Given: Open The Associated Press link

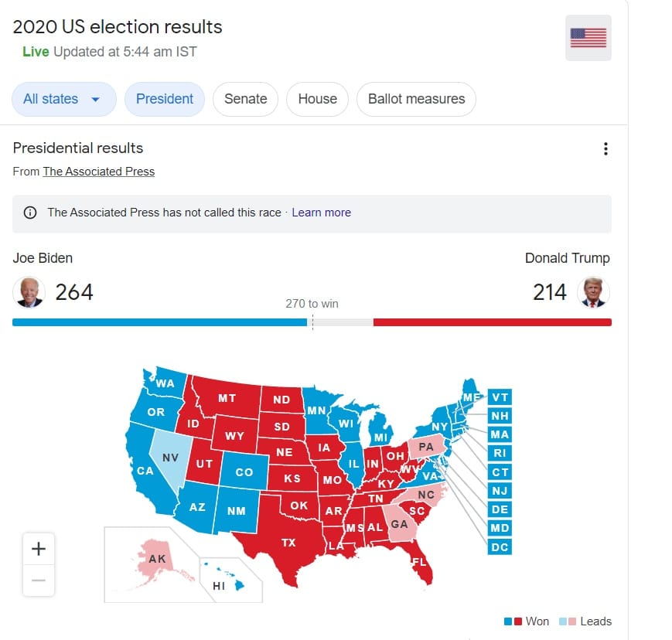Looking at the screenshot, I should coord(98,172).
